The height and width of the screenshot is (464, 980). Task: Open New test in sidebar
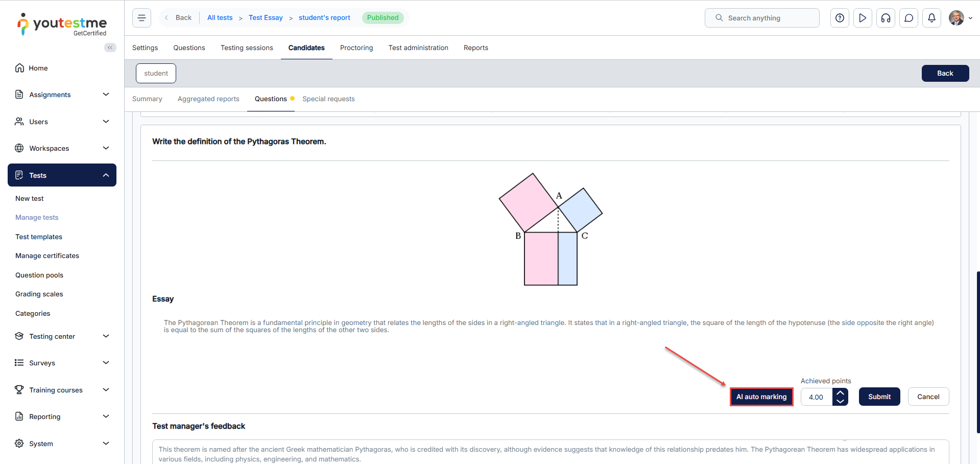coord(30,198)
